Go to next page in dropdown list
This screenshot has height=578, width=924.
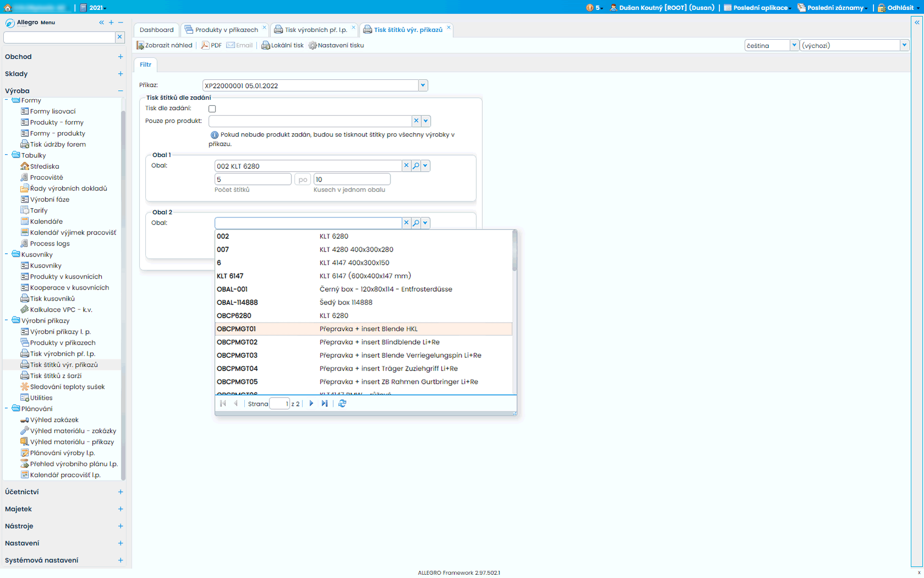pos(311,403)
